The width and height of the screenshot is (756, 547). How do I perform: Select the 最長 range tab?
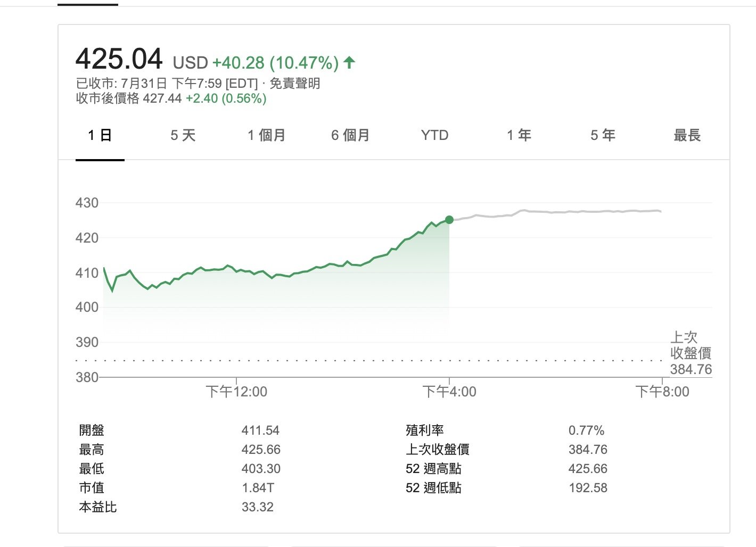pos(687,136)
